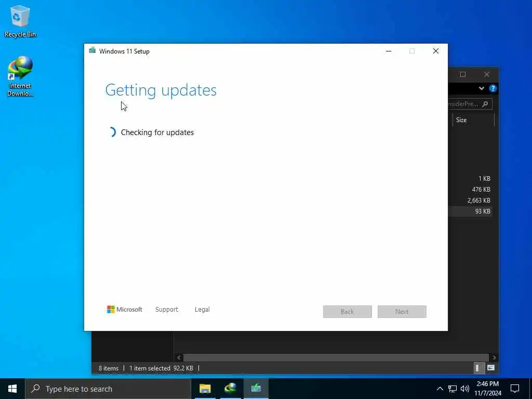Sort by the Size column header
This screenshot has height=399, width=532.
click(x=473, y=120)
